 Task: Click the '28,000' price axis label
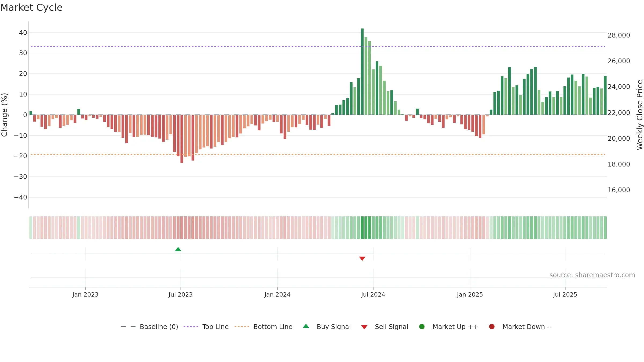pyautogui.click(x=619, y=35)
